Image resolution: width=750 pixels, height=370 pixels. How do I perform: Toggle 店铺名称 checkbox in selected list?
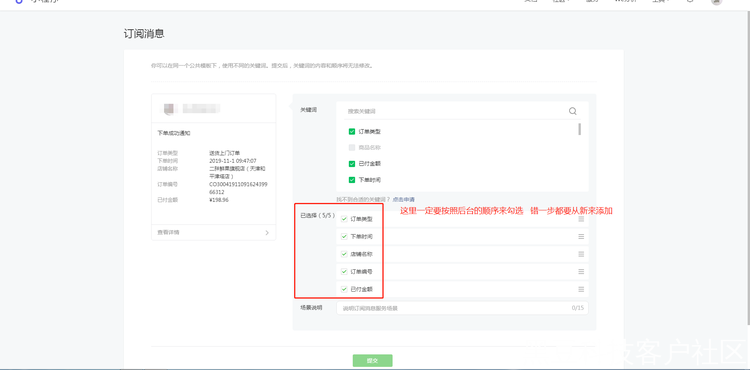(x=344, y=254)
